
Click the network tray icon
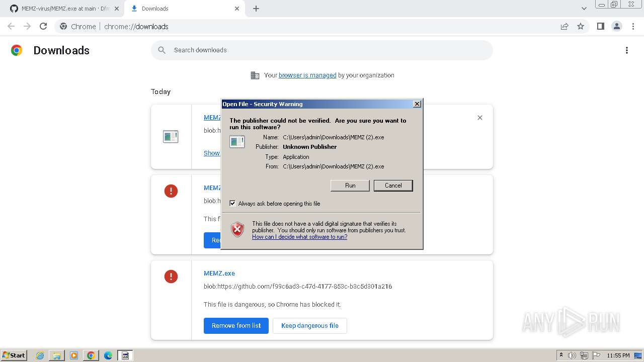[584, 355]
